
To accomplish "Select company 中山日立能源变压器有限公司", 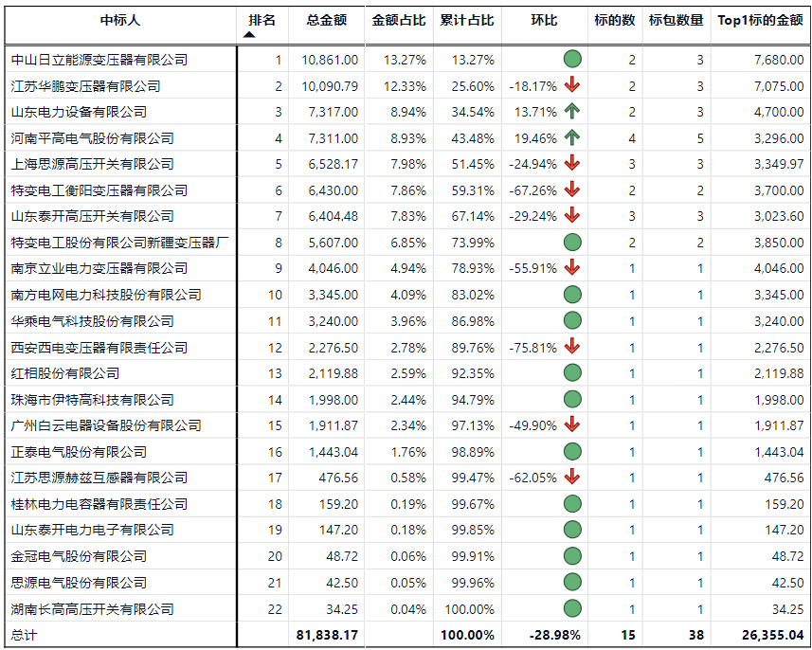I will 99,60.
